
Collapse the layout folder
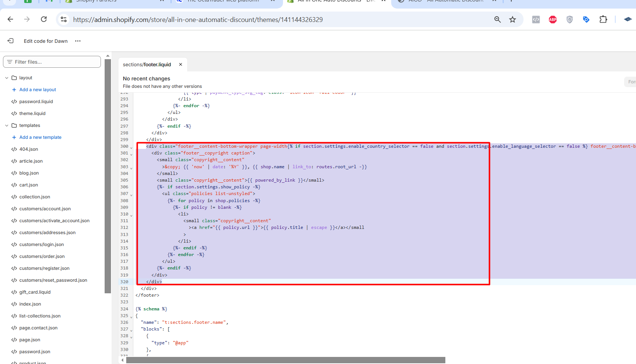tap(7, 78)
